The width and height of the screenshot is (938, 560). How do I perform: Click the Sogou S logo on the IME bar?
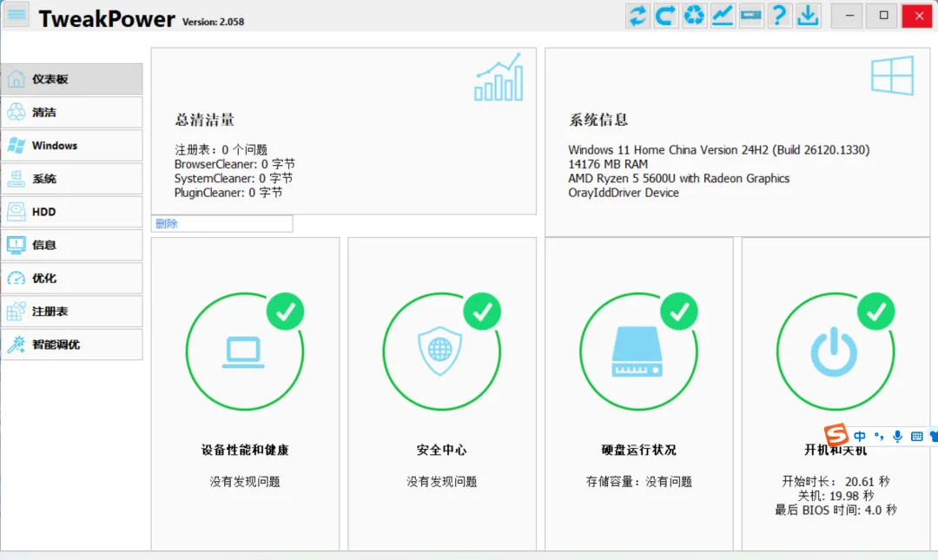[836, 434]
